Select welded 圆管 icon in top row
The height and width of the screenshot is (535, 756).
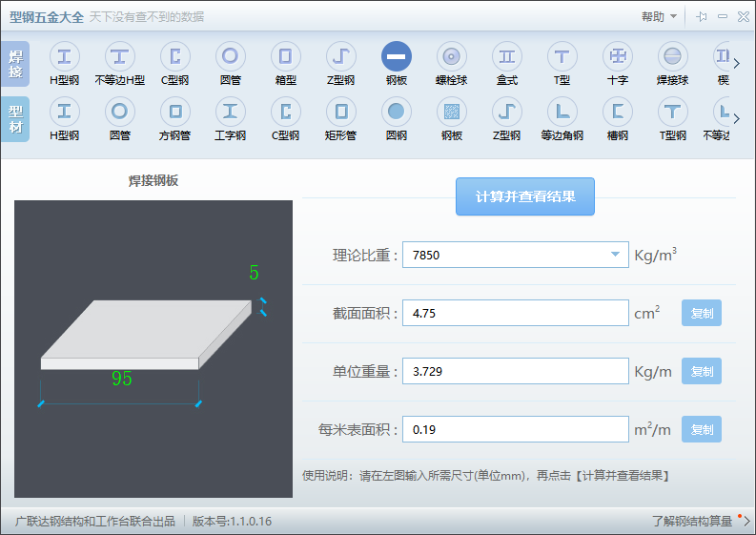231,57
